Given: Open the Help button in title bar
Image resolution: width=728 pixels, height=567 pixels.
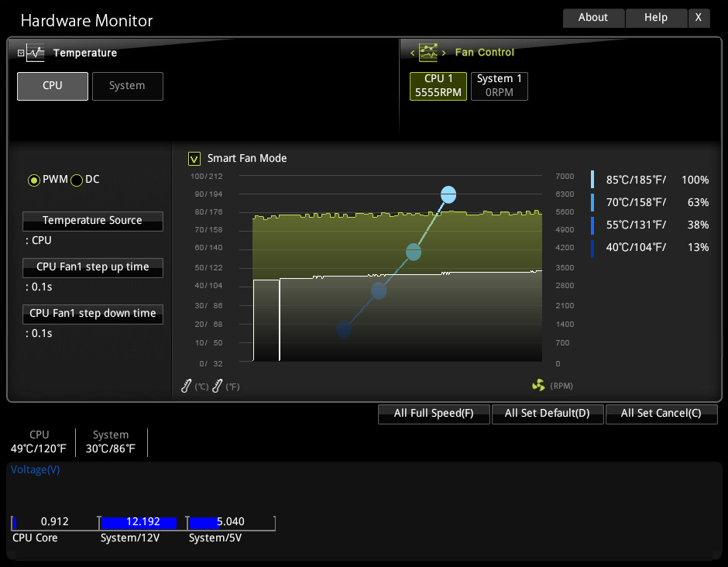Looking at the screenshot, I should (656, 18).
